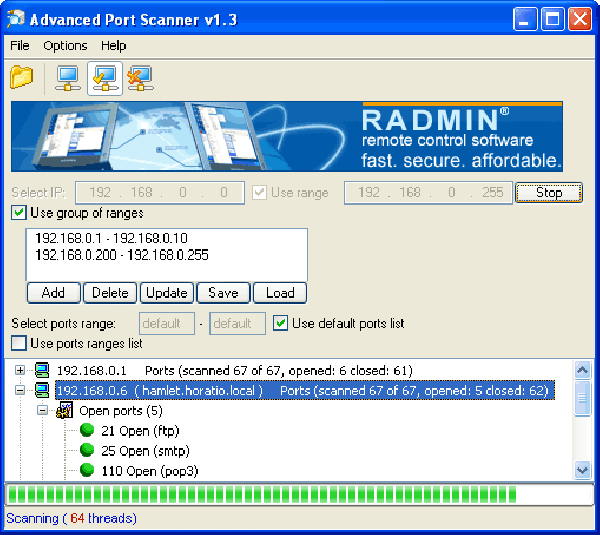Select the 110 Open (pop3) entry
The height and width of the screenshot is (535, 600).
pos(150,471)
